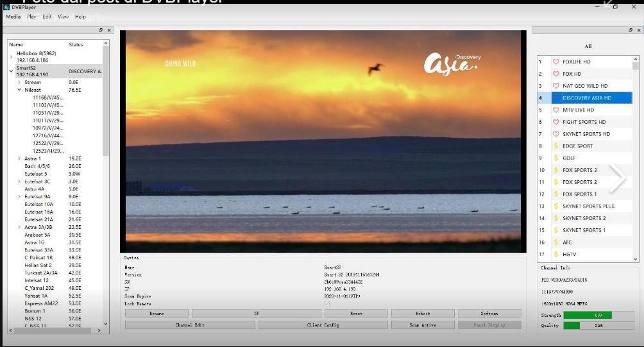Expand the Stream tree node
This screenshot has height=347, width=644.
pyautogui.click(x=19, y=82)
